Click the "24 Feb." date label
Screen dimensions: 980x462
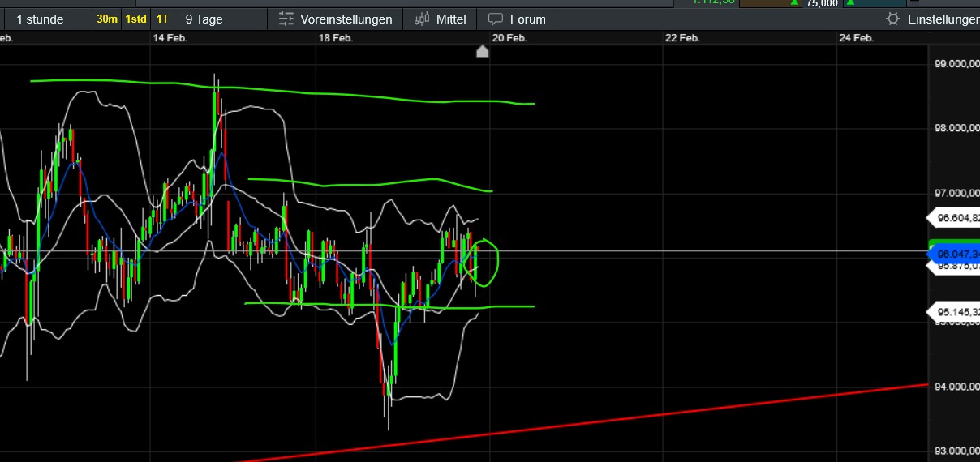[x=856, y=38]
